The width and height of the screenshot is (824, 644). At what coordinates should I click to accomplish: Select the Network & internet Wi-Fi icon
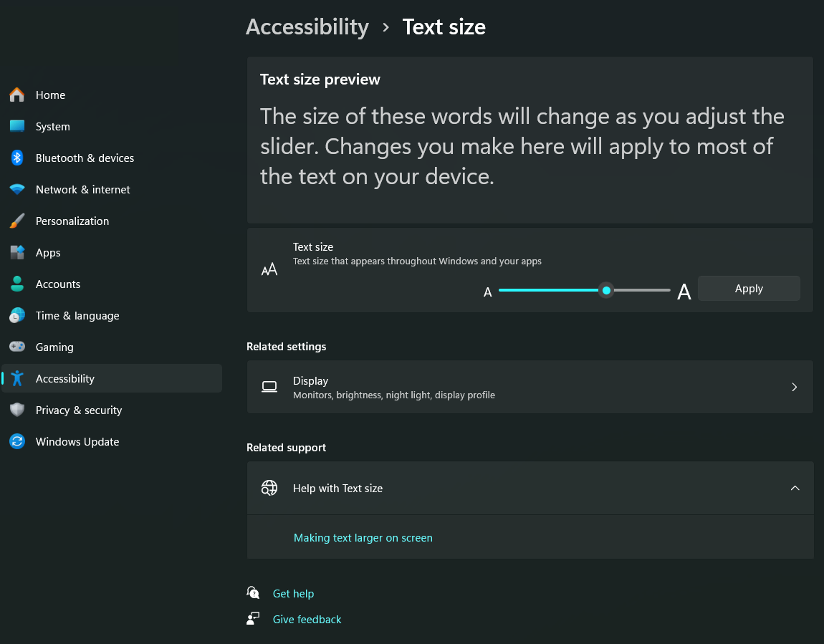click(x=17, y=189)
